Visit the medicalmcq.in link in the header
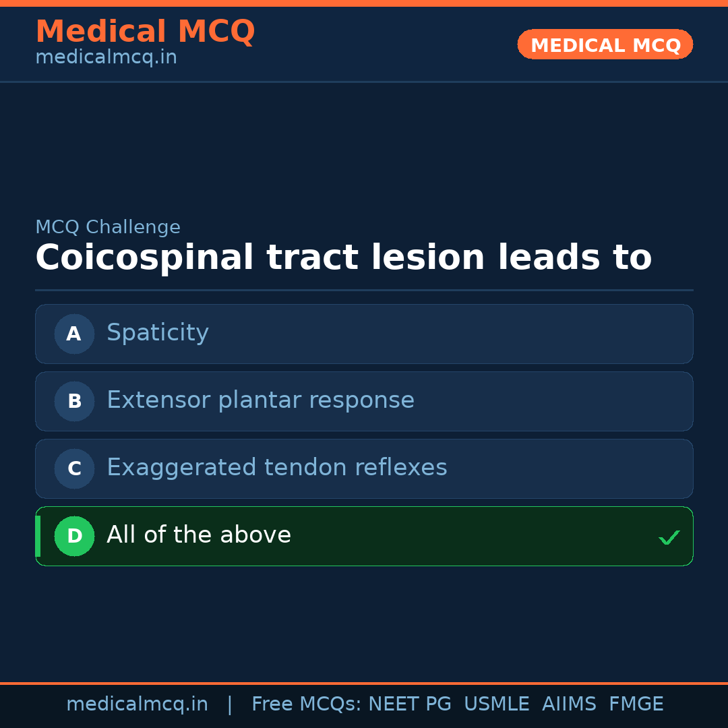The image size is (728, 728). click(x=106, y=57)
